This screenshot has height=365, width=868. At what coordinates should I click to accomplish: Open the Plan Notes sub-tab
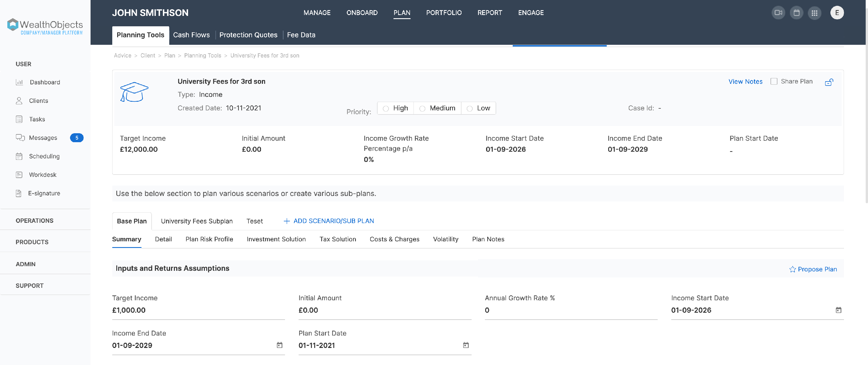pyautogui.click(x=488, y=239)
